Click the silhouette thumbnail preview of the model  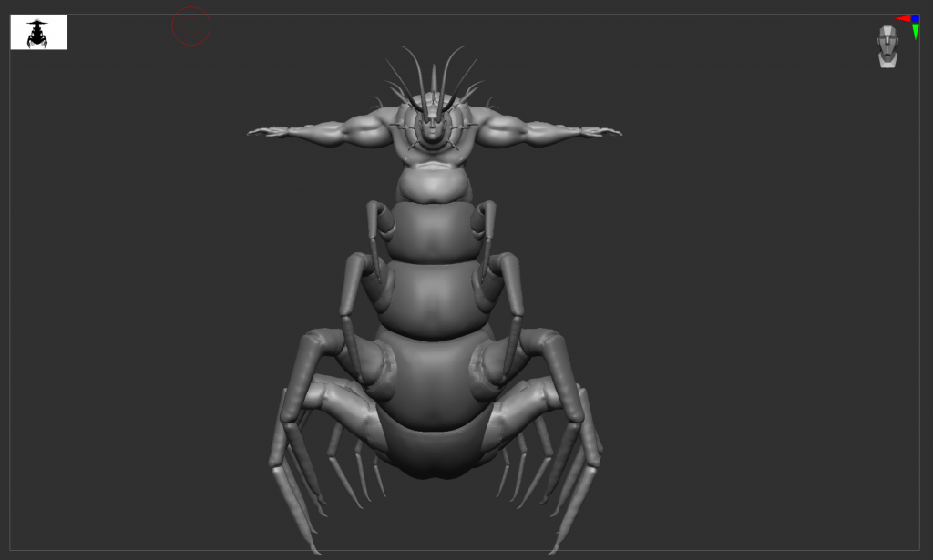(38, 32)
